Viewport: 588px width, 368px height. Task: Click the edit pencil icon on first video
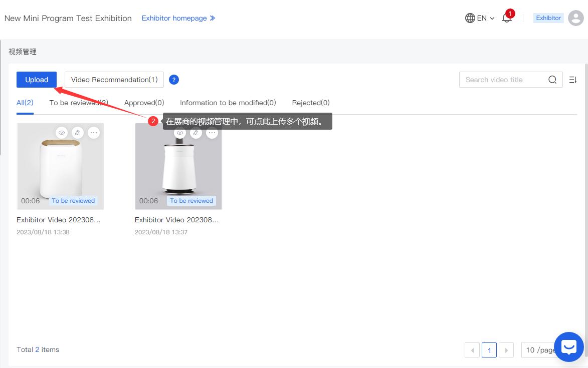(77, 133)
